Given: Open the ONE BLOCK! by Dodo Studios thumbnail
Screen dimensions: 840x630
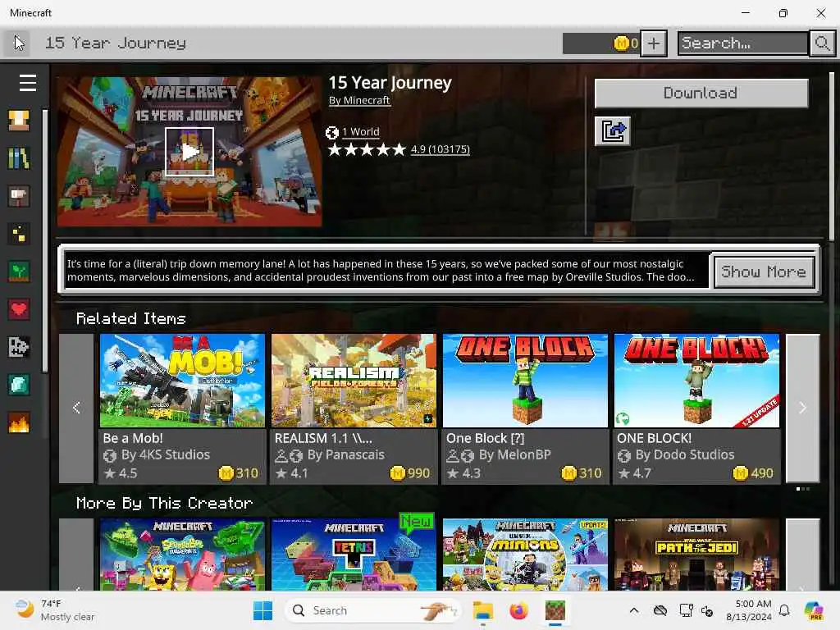Looking at the screenshot, I should click(x=696, y=381).
